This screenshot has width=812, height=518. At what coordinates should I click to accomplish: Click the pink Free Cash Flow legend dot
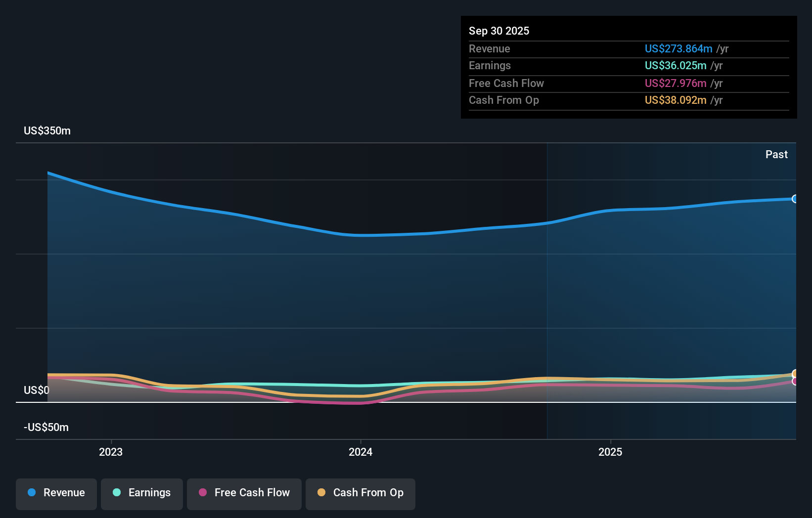[202, 492]
